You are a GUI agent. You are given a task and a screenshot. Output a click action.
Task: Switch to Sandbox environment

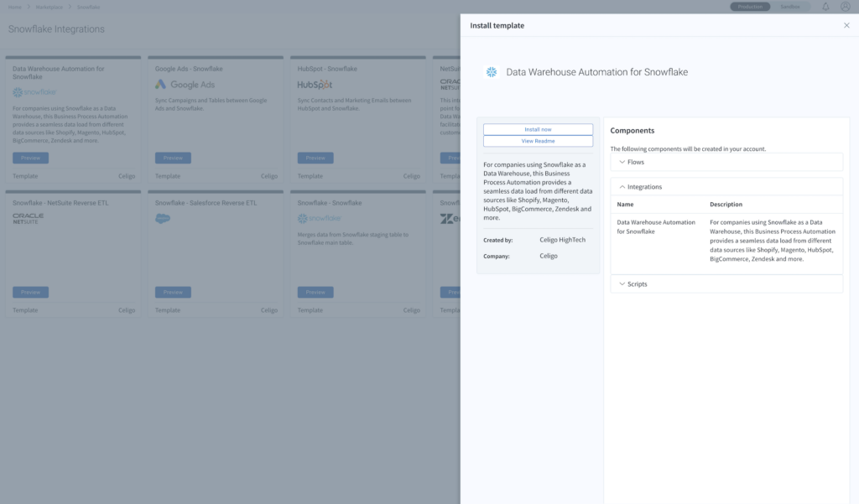[790, 7]
